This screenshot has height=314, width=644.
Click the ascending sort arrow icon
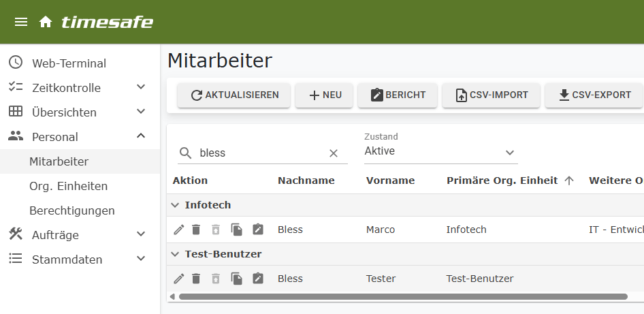(x=569, y=180)
